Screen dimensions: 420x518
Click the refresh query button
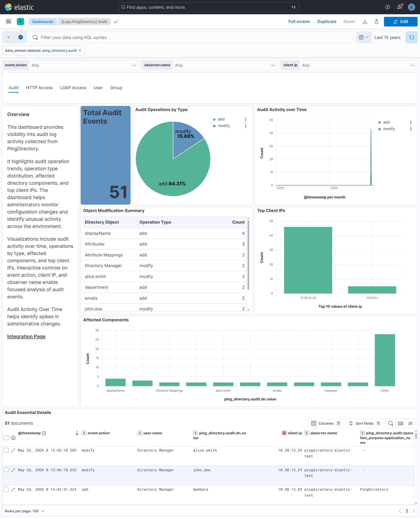411,37
